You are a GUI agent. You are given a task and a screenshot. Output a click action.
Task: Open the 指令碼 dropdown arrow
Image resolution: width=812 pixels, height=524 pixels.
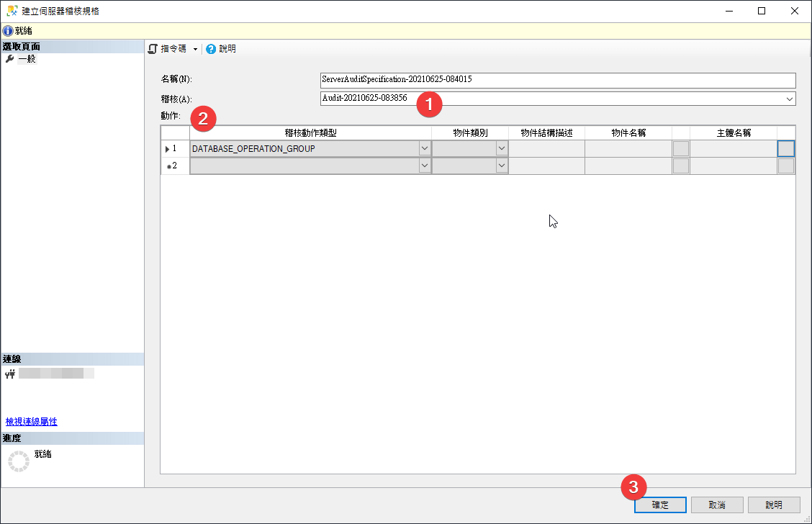(x=195, y=49)
